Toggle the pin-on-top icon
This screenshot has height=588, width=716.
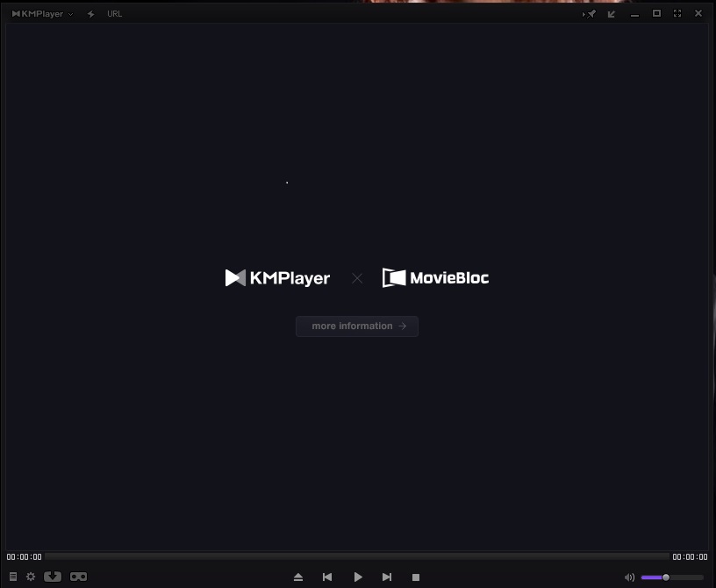590,14
